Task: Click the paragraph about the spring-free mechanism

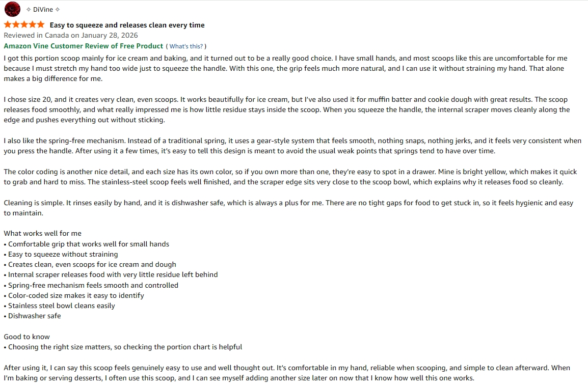Action: tap(292, 146)
